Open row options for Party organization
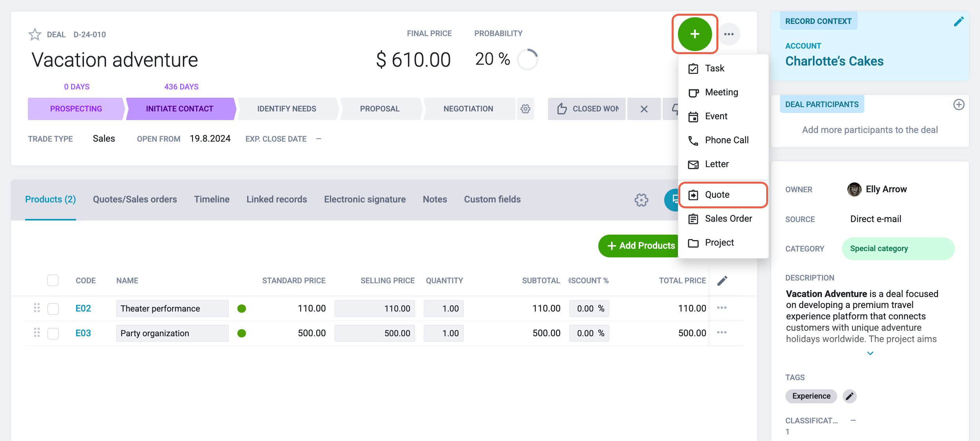980x441 pixels. click(x=721, y=333)
